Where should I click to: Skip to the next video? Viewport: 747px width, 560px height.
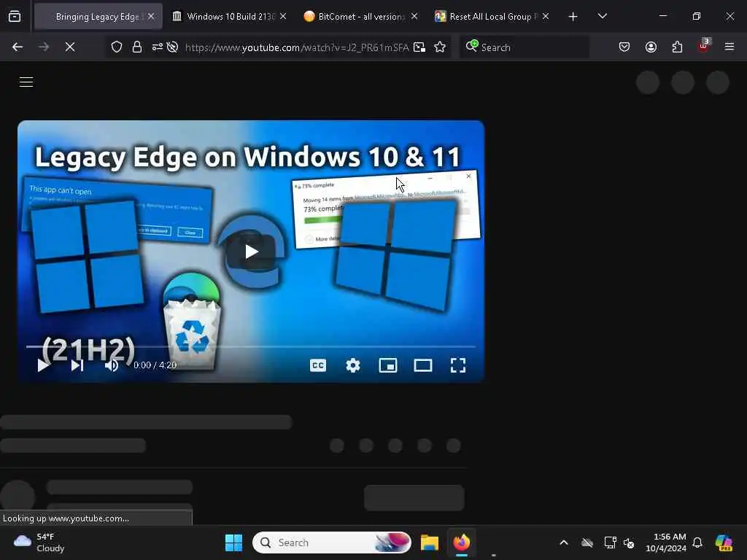point(77,365)
